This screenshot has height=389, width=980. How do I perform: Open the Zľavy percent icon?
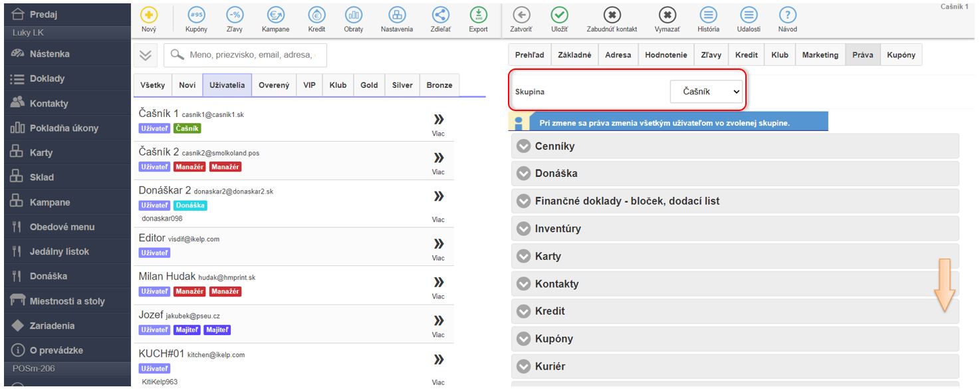coord(235,16)
